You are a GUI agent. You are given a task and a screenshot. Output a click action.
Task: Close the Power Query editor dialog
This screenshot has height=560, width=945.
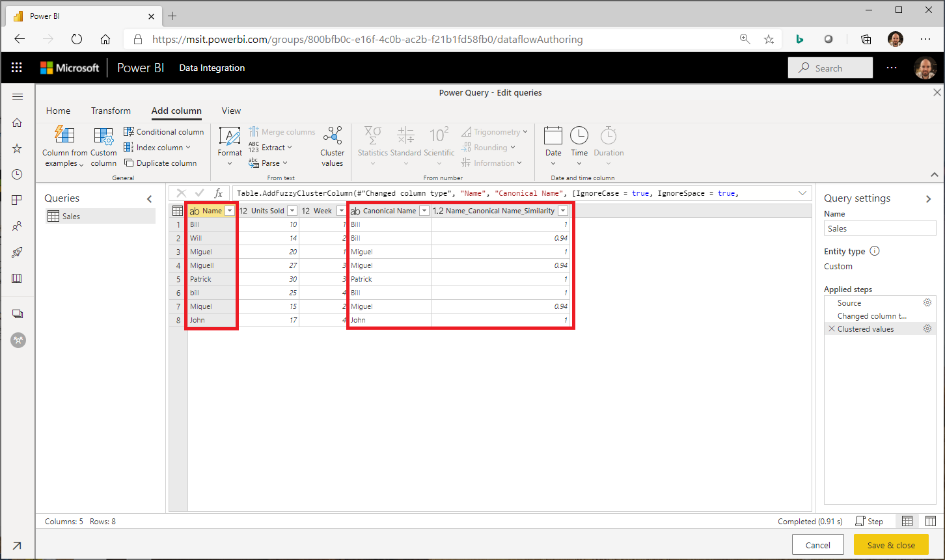click(x=937, y=92)
